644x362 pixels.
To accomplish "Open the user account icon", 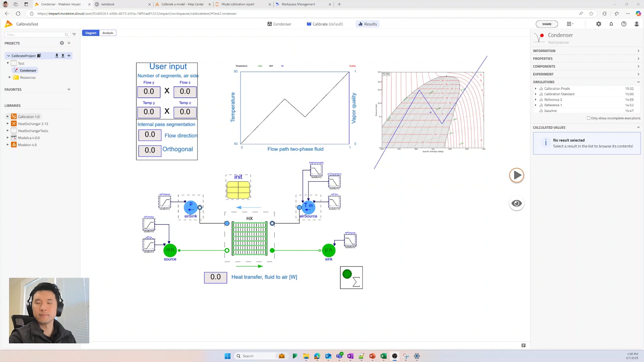I will coord(636,24).
